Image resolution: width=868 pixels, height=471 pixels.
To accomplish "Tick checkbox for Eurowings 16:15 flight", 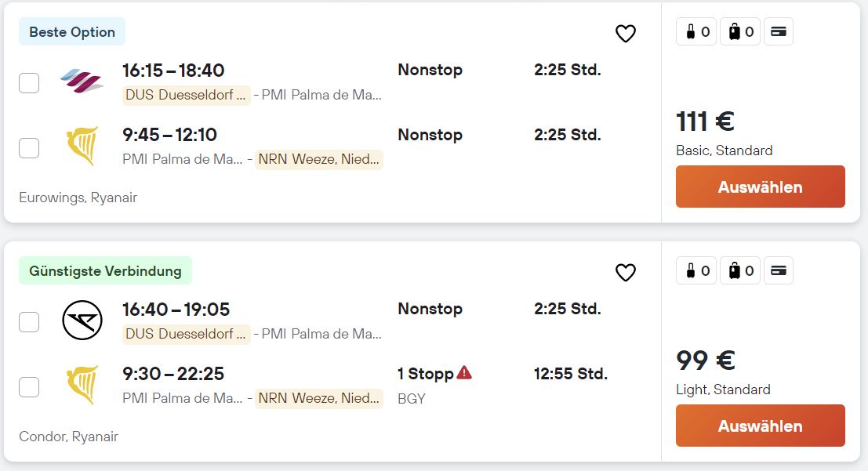I will pos(29,83).
